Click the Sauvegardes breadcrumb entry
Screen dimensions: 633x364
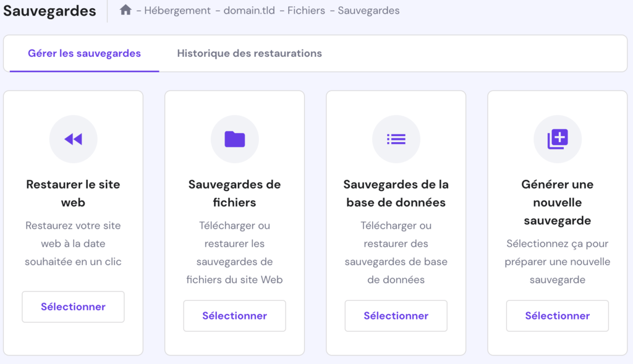[369, 10]
